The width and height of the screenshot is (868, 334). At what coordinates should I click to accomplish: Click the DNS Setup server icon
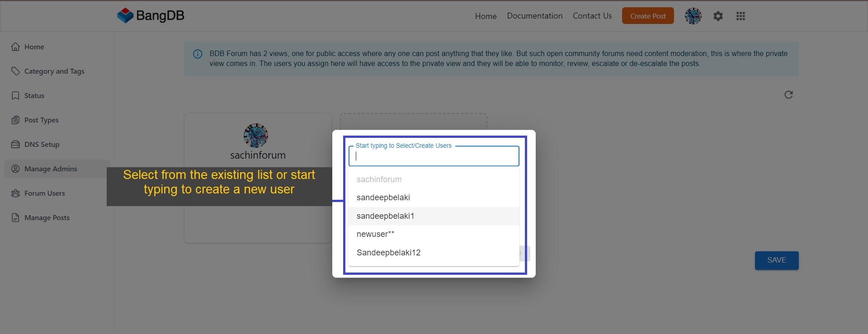15,144
